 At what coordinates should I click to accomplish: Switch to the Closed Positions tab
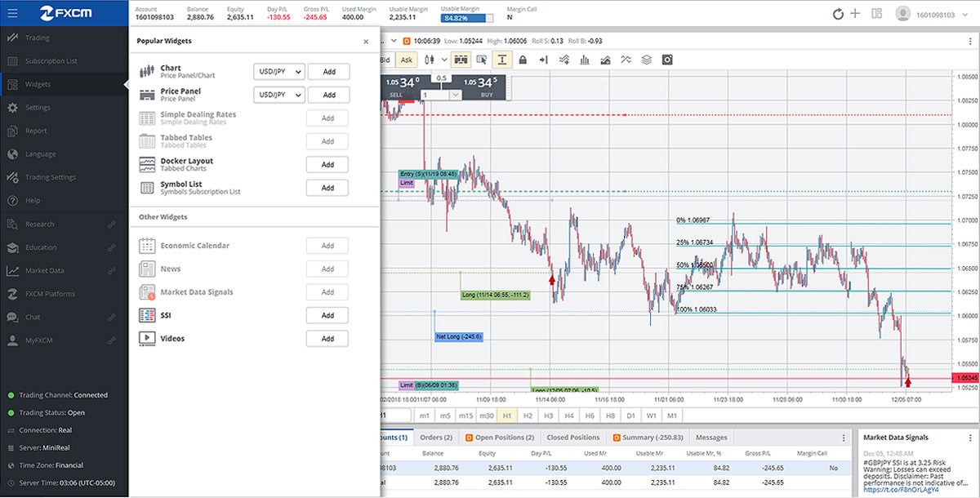pyautogui.click(x=573, y=438)
